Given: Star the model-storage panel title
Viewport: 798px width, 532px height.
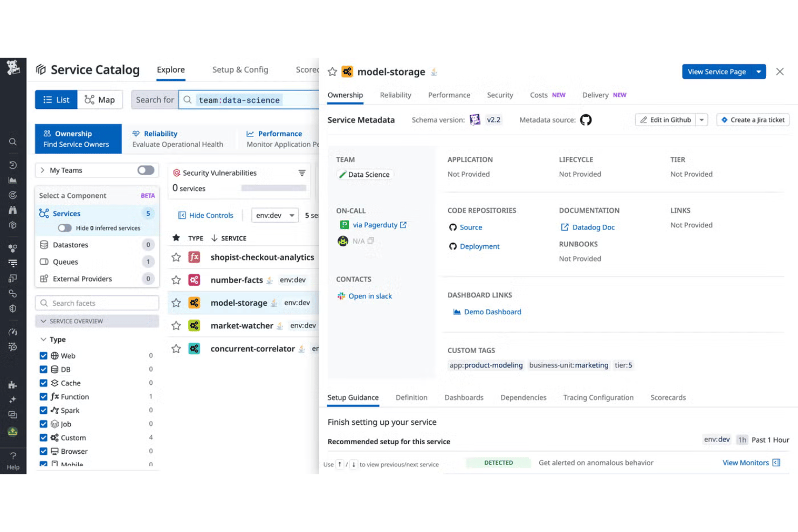Looking at the screenshot, I should click(333, 72).
